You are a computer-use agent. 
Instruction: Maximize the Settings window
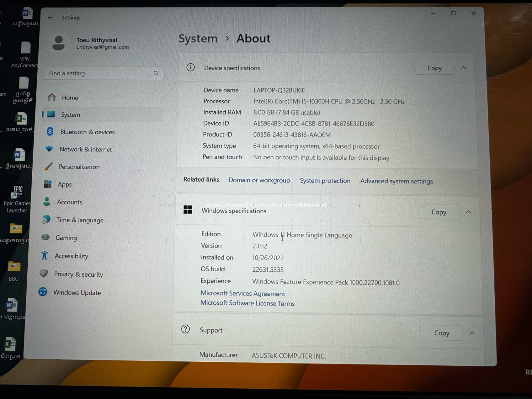pos(453,13)
